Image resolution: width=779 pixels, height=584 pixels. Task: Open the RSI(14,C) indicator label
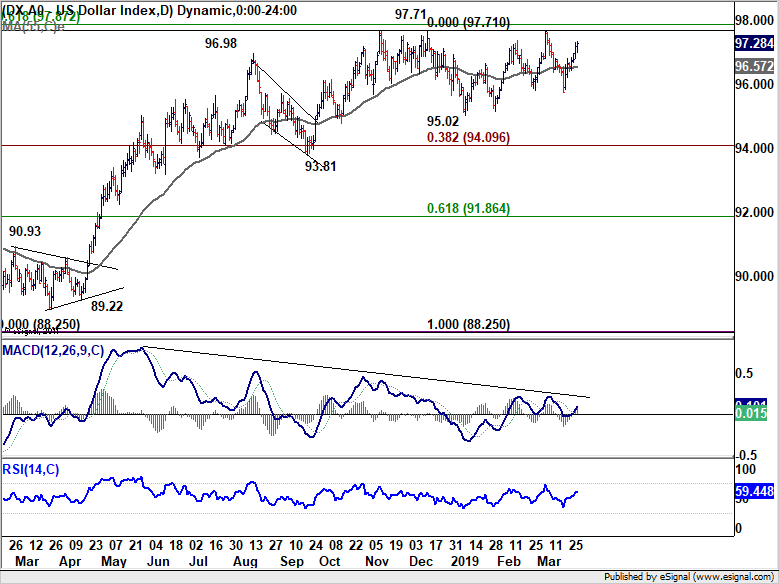31,469
